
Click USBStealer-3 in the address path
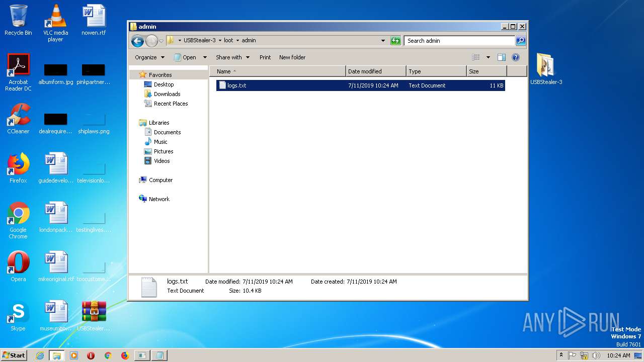199,40
